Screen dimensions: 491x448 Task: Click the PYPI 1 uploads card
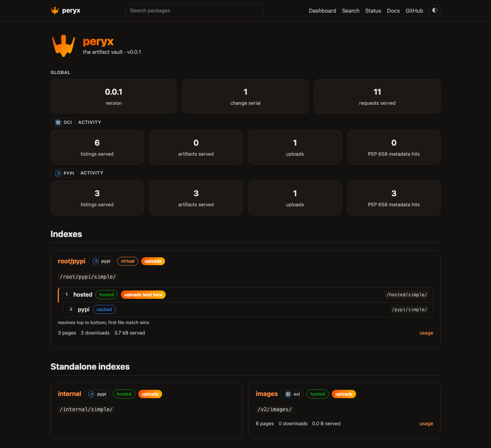pyautogui.click(x=295, y=198)
